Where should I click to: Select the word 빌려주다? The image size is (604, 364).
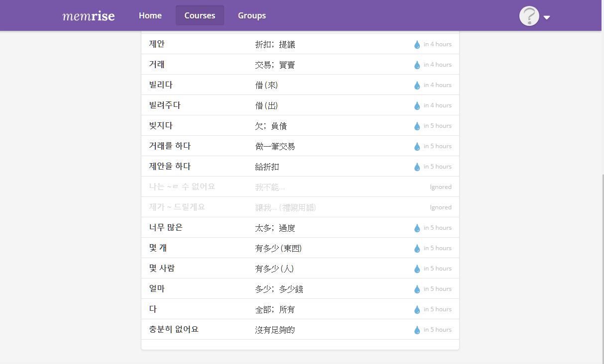165,105
